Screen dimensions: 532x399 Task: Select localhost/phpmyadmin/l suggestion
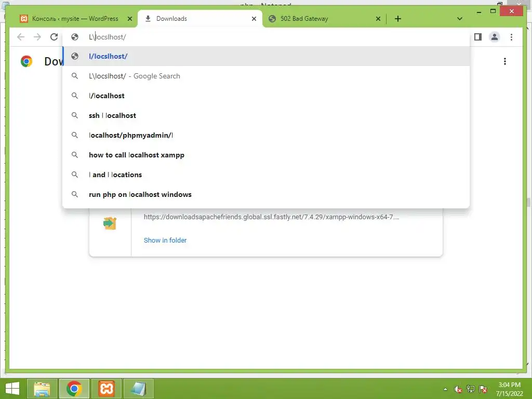pos(267,135)
